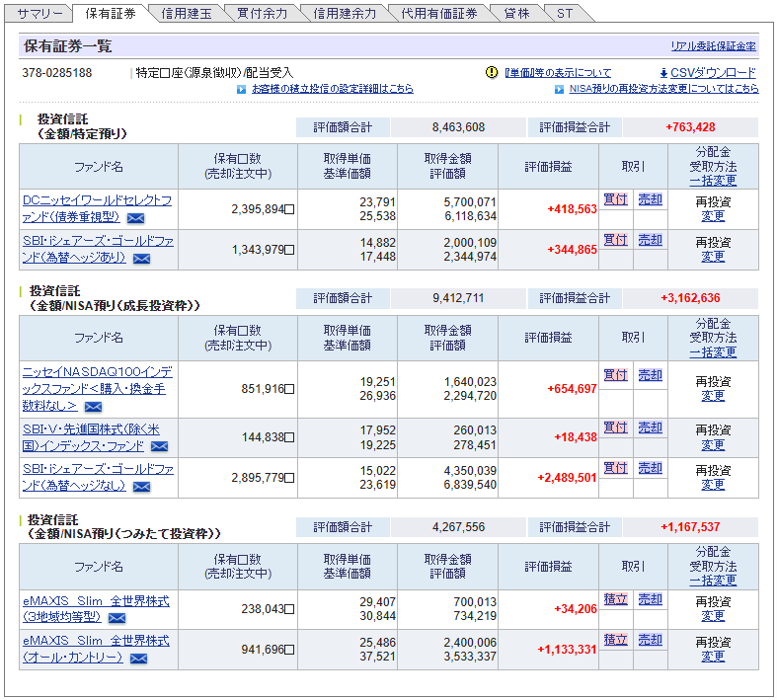Click 評価額合計 value 4,267,556

[458, 527]
